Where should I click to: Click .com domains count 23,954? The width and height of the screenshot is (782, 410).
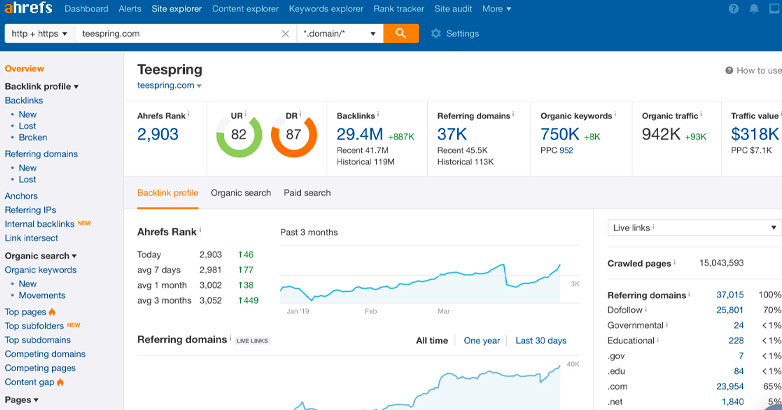coord(730,387)
